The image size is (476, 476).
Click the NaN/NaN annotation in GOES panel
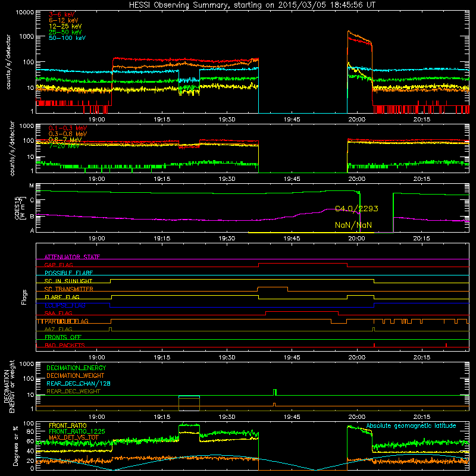(353, 225)
